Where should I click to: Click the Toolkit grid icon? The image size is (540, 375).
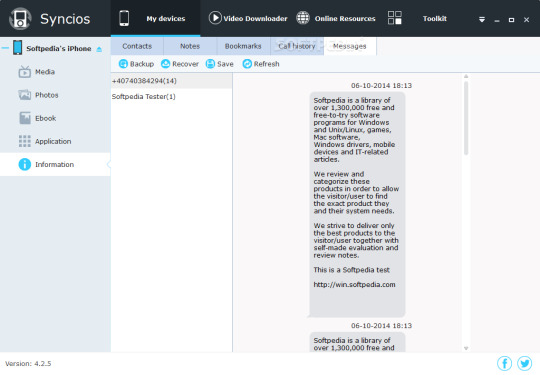tap(395, 18)
